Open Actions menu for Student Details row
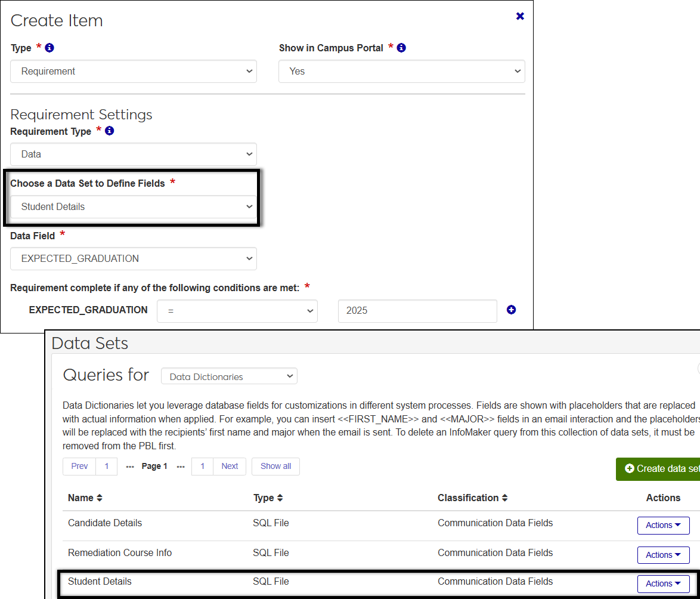 pos(663,583)
